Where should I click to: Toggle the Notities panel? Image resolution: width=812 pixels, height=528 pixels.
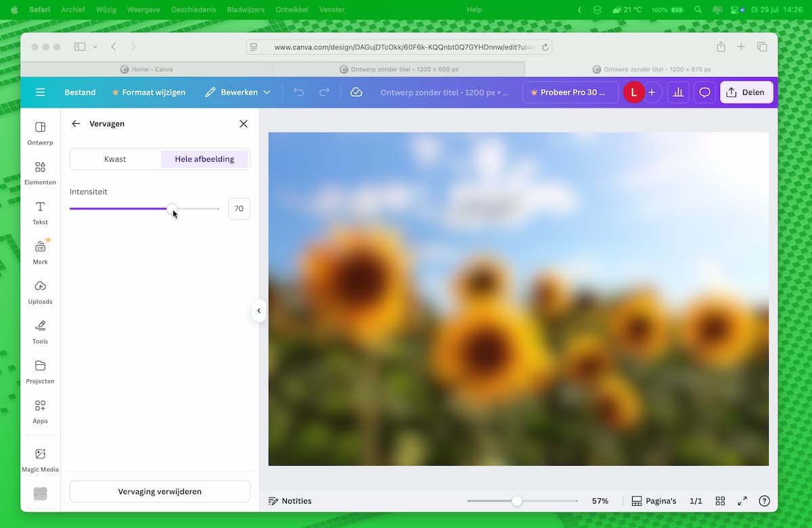click(x=290, y=501)
